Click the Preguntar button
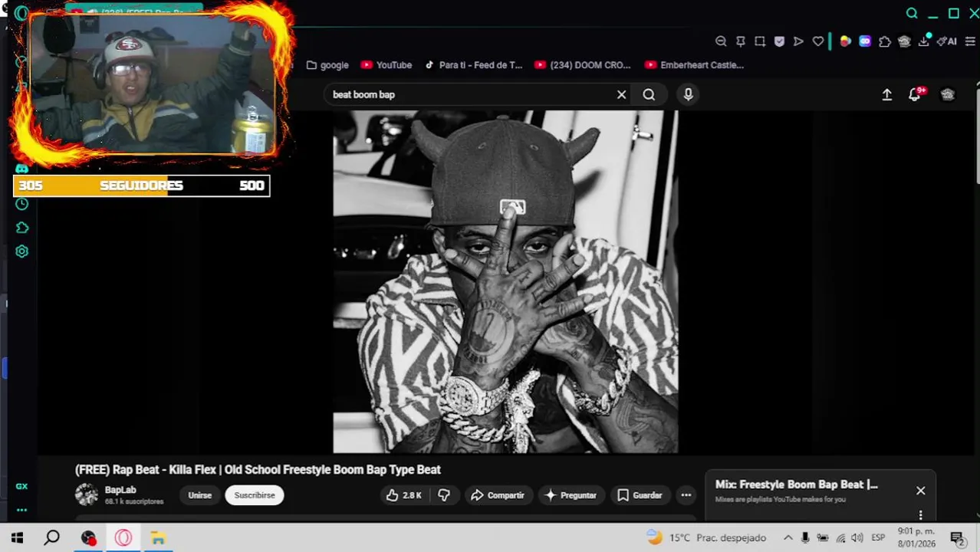The image size is (980, 552). [x=571, y=495]
